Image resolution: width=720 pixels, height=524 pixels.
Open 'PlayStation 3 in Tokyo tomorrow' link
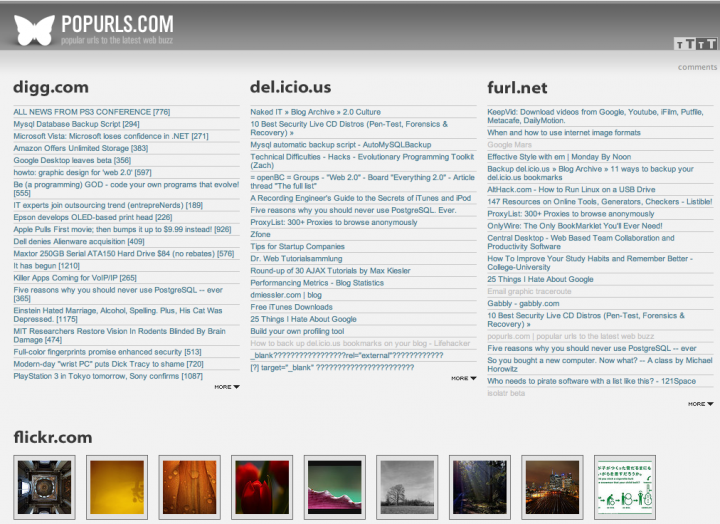pyautogui.click(x=108, y=376)
